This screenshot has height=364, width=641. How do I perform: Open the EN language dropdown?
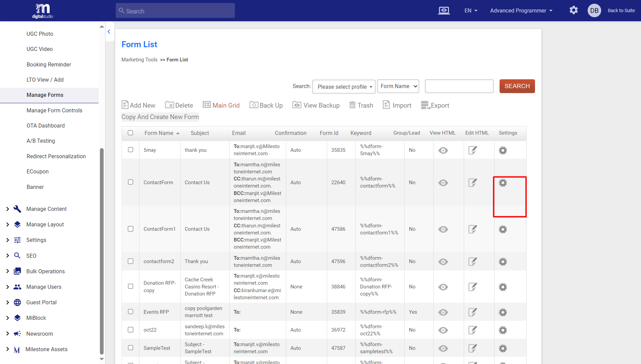coord(471,10)
